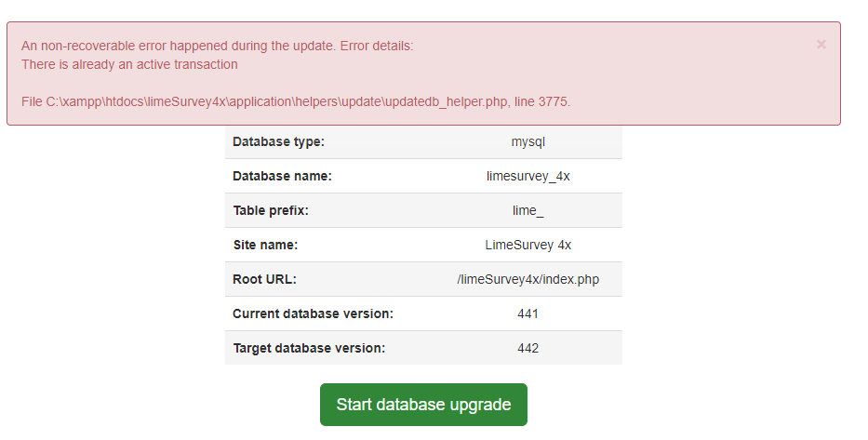Screen dimensions: 868x440
Task: Click the '/limeSurvey4x/index.php' root URL value
Action: [527, 279]
